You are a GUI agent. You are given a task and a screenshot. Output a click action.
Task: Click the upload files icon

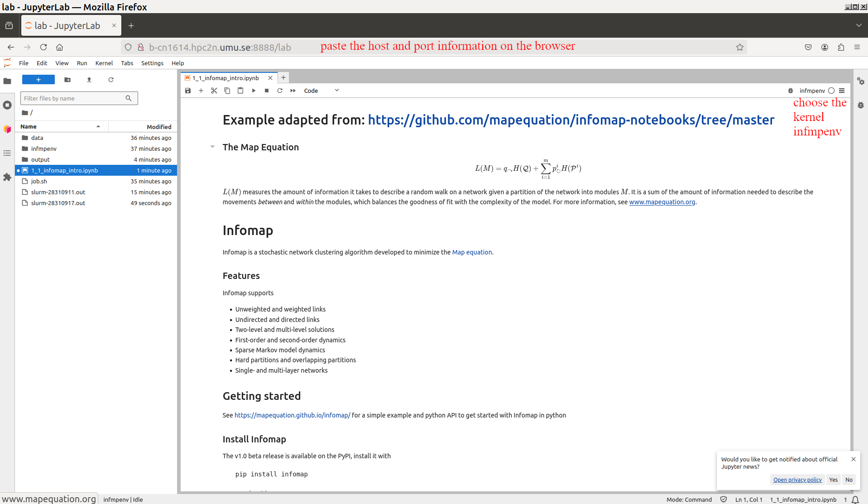point(89,80)
